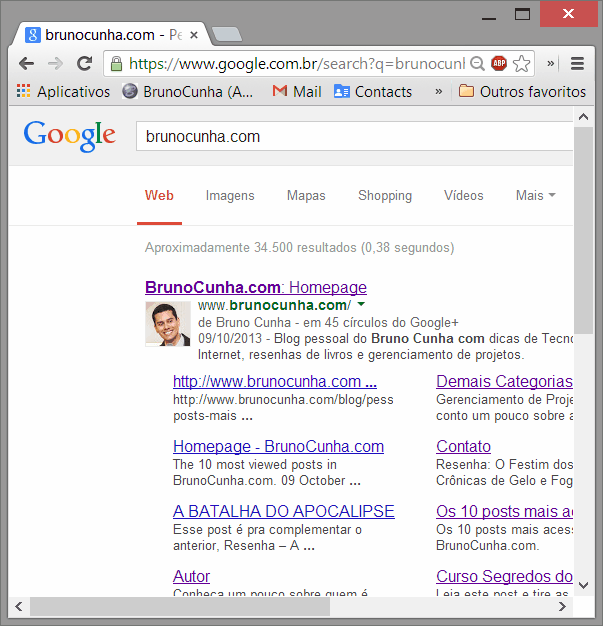This screenshot has height=626, width=603.
Task: Open A BATALHA DO APOCALIPSE sitelink
Action: 284,511
